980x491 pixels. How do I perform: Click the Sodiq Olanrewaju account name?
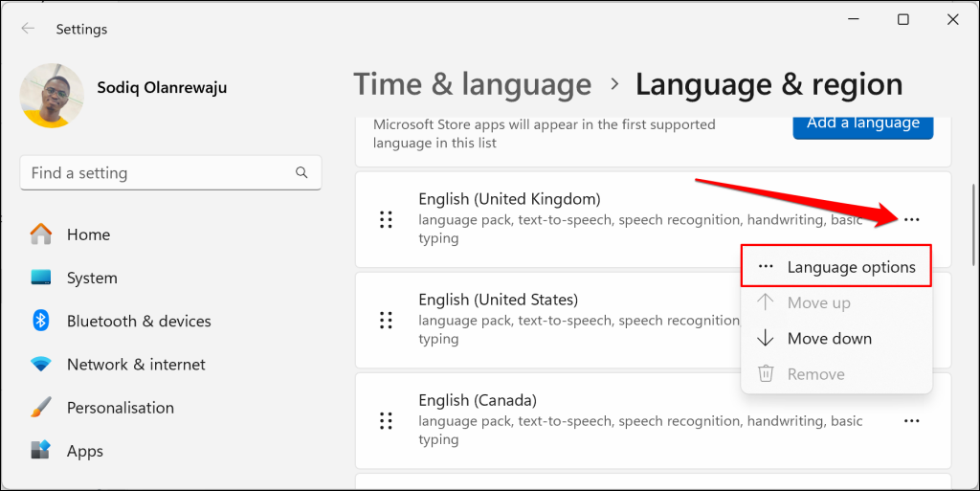[x=162, y=87]
